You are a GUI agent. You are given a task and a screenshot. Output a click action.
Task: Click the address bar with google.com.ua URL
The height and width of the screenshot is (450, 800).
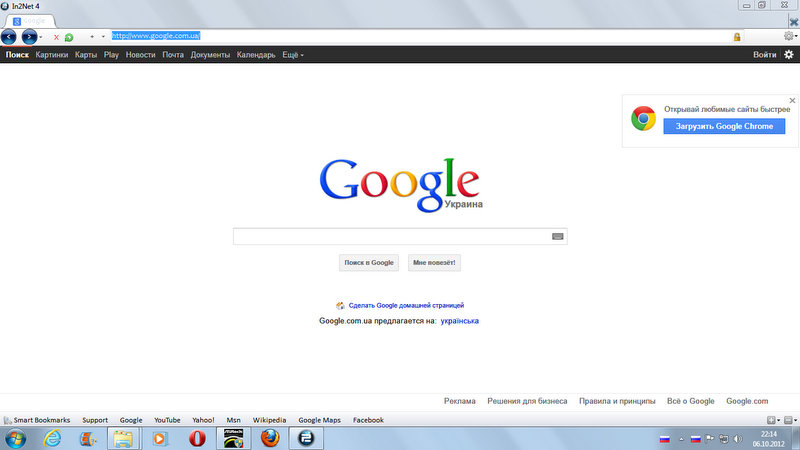pos(421,36)
